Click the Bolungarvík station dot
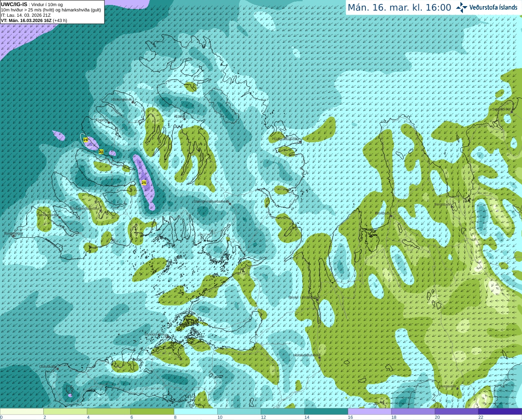The image size is (522, 420). (133, 102)
